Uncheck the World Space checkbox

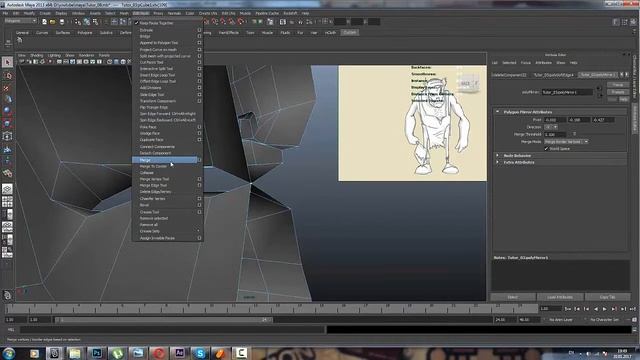(x=546, y=149)
